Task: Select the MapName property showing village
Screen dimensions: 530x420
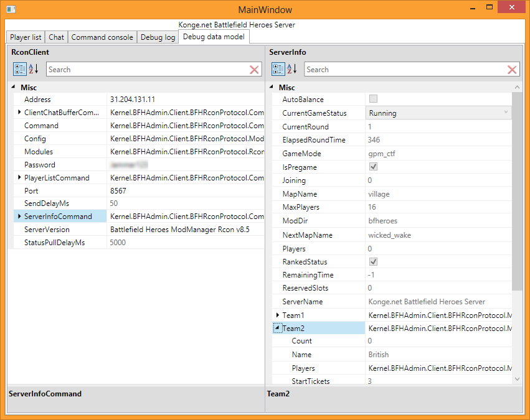Action: click(x=392, y=194)
